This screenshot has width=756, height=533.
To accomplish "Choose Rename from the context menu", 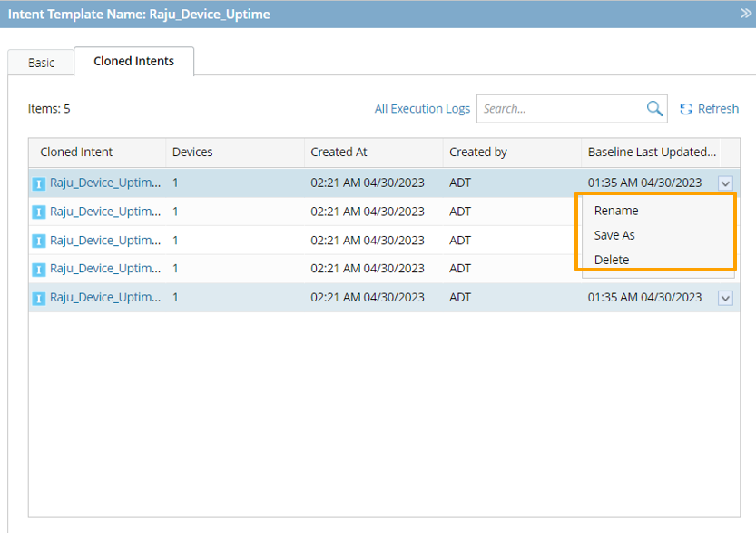I will pos(616,211).
